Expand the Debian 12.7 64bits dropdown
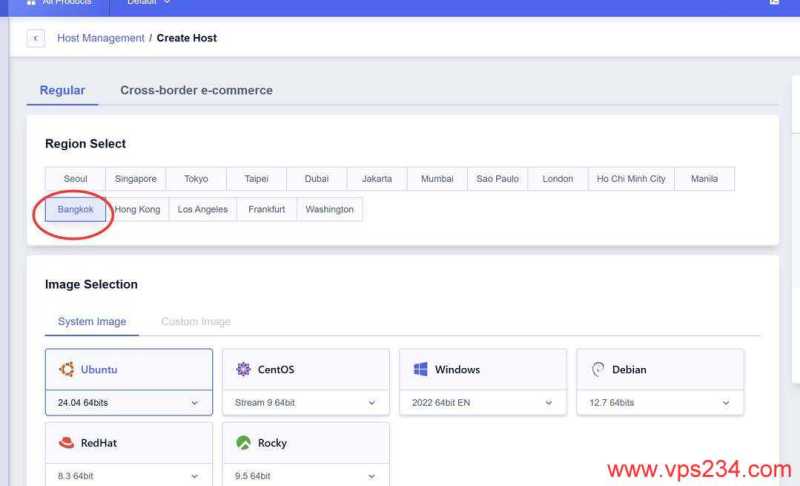 click(725, 403)
